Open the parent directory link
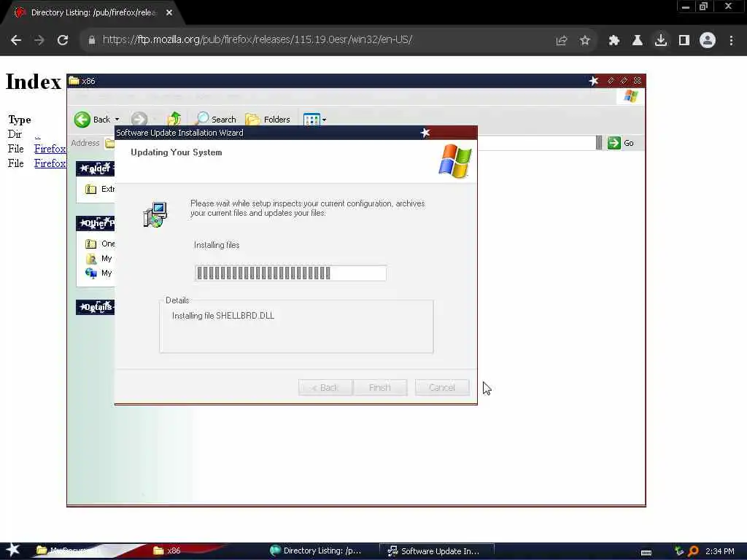The height and width of the screenshot is (560, 747). 37,135
